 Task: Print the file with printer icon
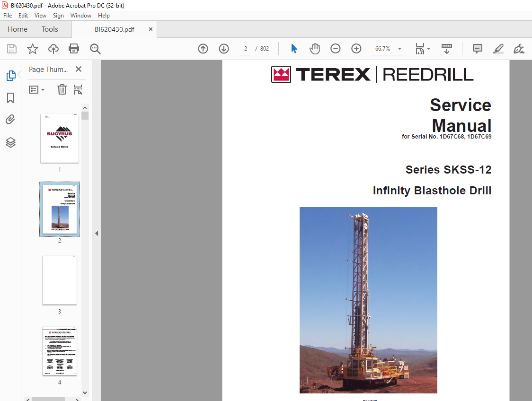tap(74, 49)
